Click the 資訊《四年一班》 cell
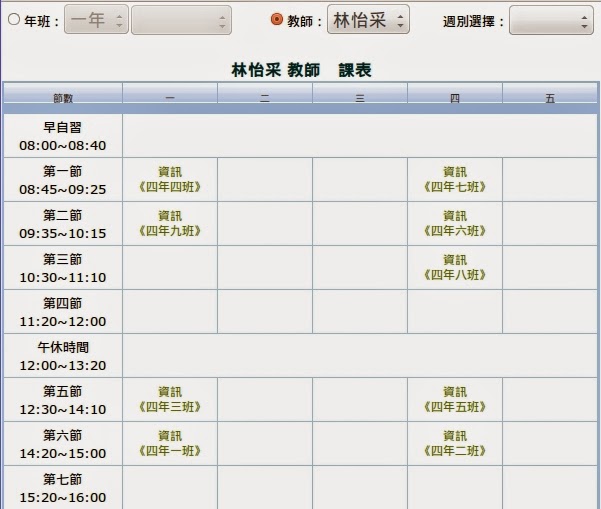The image size is (601, 509). 170,444
